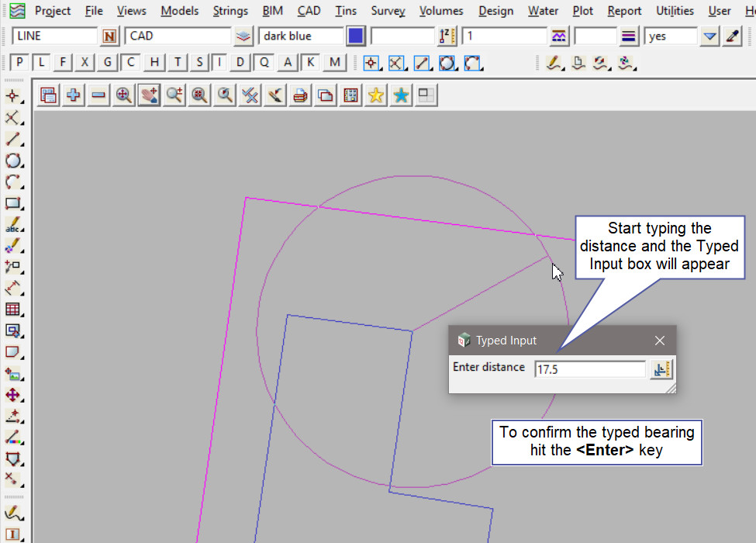
Task: Click the zoom in plus icon
Action: point(74,95)
